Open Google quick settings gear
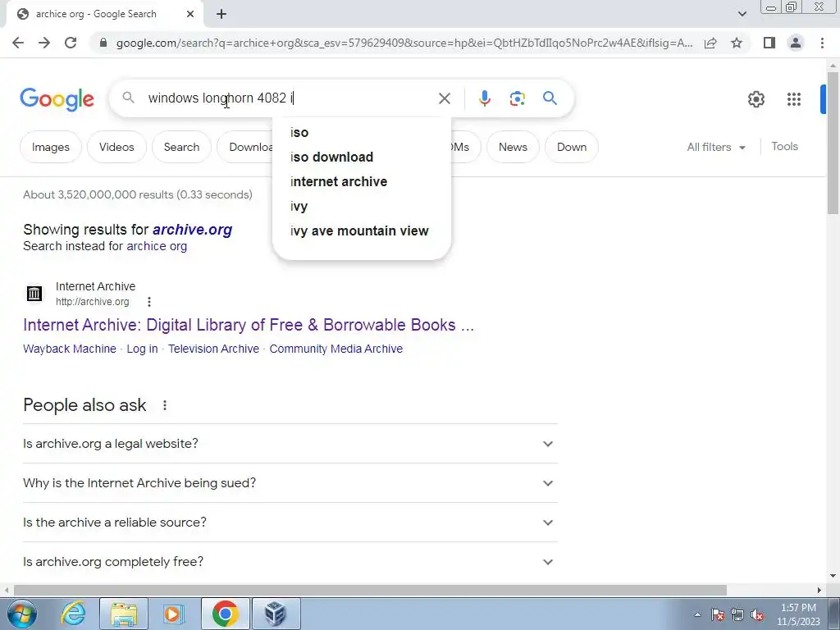This screenshot has height=630, width=840. point(756,99)
